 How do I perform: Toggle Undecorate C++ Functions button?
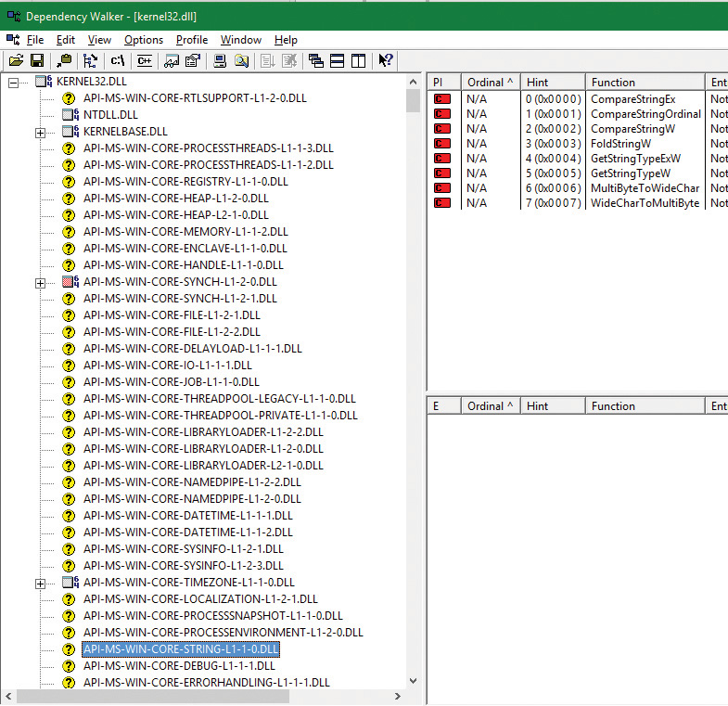[x=144, y=61]
